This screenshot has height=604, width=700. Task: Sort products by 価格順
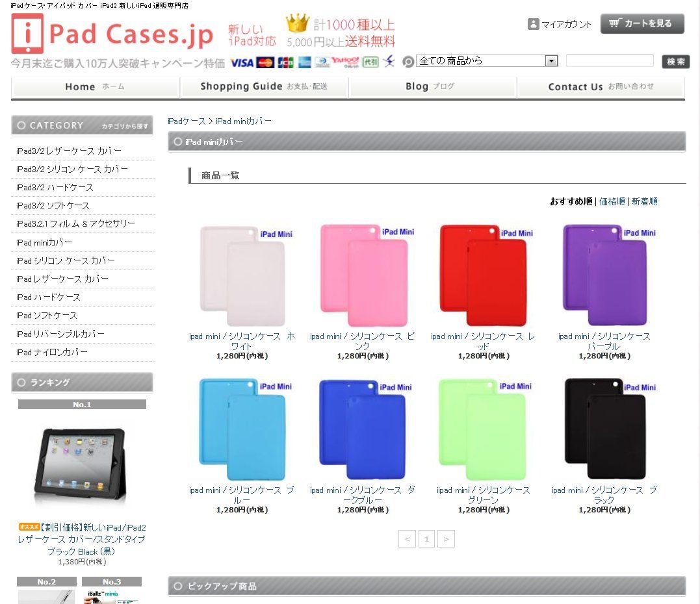click(612, 201)
